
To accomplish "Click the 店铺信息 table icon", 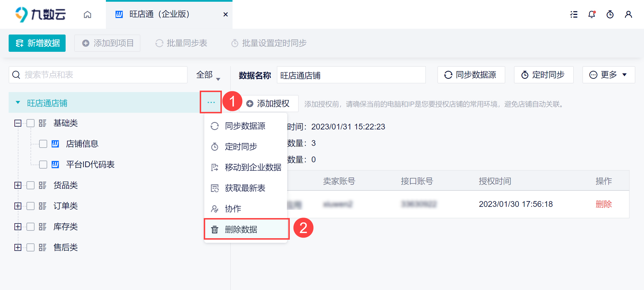I will tap(55, 144).
